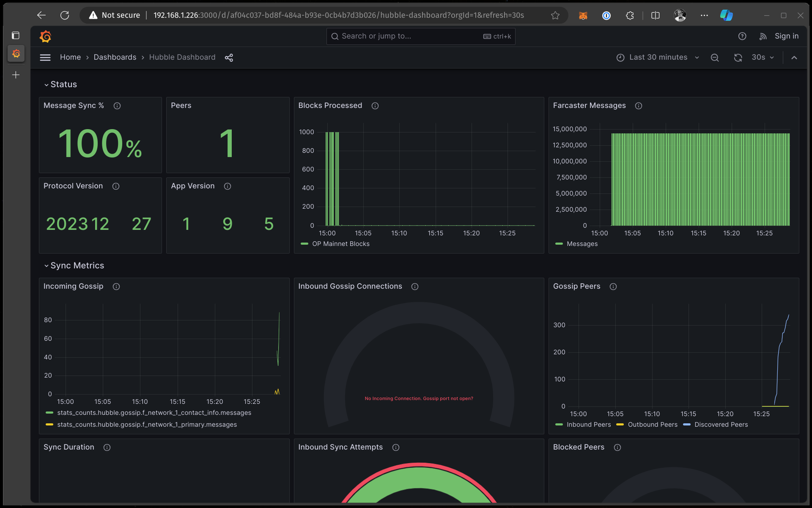Click the browser address bar URL
This screenshot has width=812, height=508.
(x=338, y=15)
